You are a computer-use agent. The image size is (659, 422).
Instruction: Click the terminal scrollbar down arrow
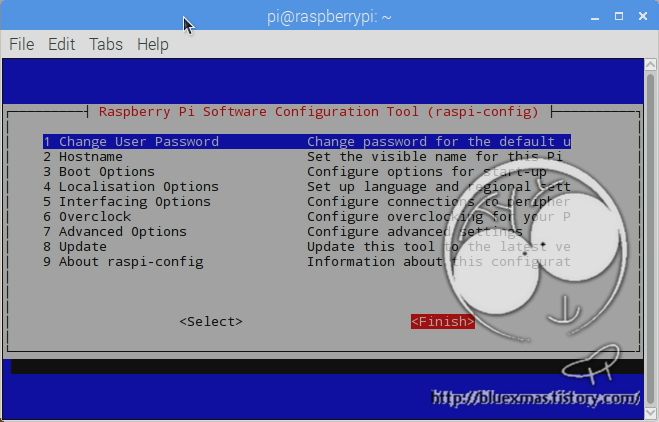tap(651, 412)
